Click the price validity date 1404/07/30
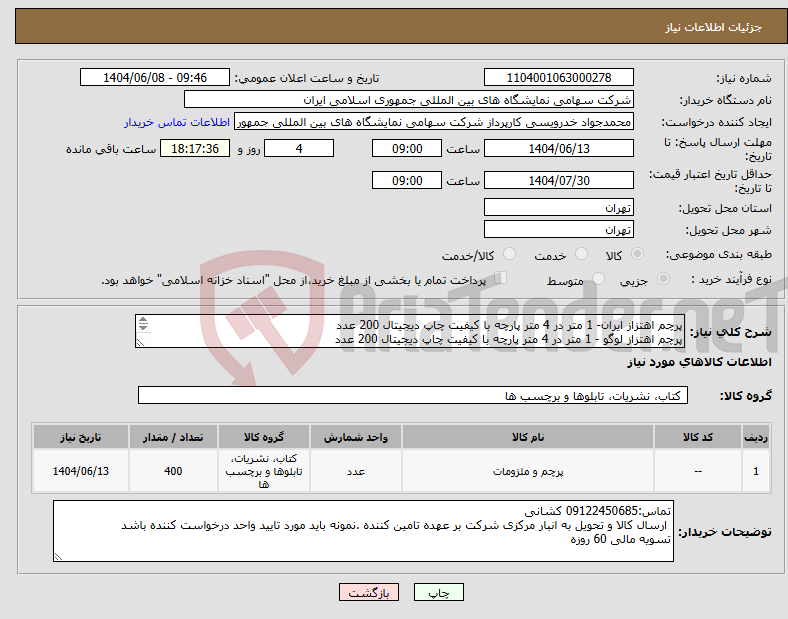The image size is (788, 619). pyautogui.click(x=558, y=180)
